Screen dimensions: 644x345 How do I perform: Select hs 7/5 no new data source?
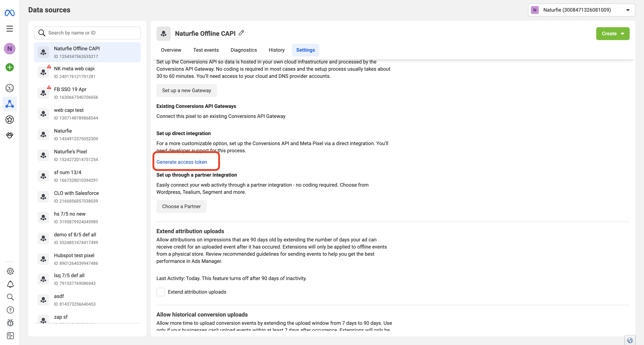tap(87, 217)
